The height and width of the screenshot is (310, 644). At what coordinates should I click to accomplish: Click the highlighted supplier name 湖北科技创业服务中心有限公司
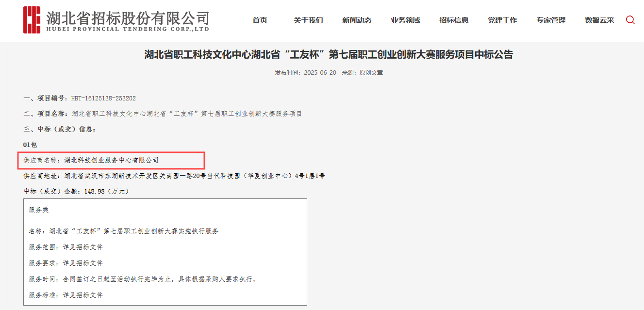coord(111,160)
